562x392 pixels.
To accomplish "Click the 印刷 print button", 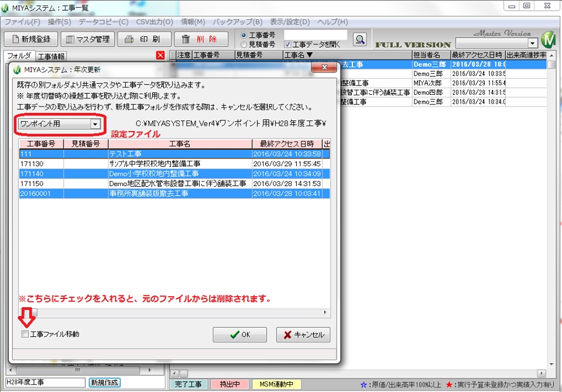I will coord(144,39).
